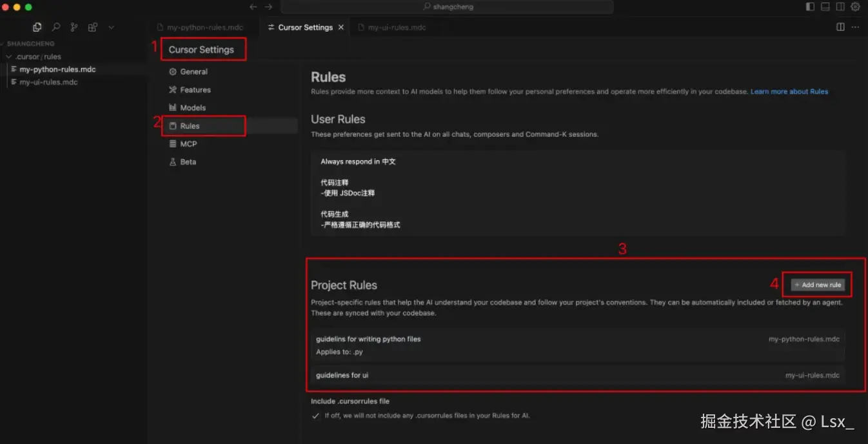Open the Search view icon
The height and width of the screenshot is (444, 868).
(56, 27)
